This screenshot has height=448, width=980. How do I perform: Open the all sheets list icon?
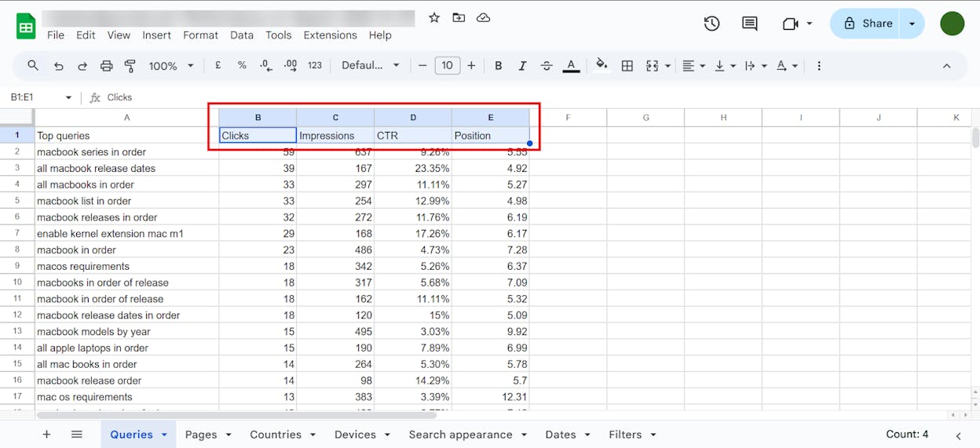[x=76, y=434]
